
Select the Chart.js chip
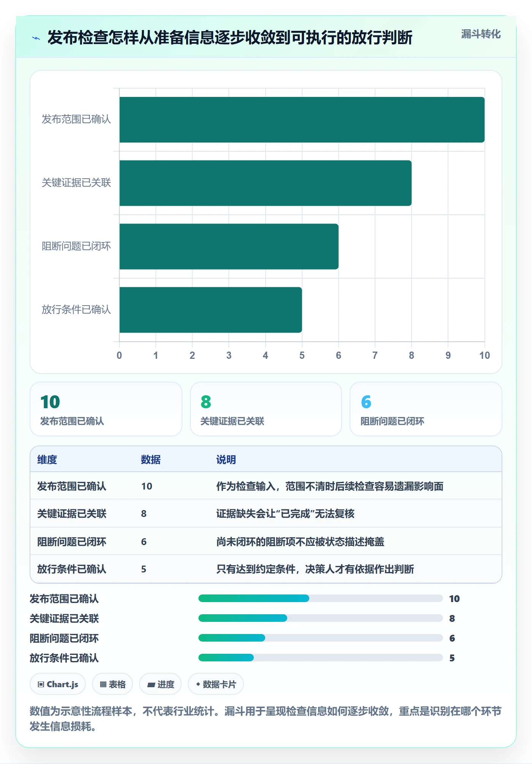pyautogui.click(x=58, y=684)
